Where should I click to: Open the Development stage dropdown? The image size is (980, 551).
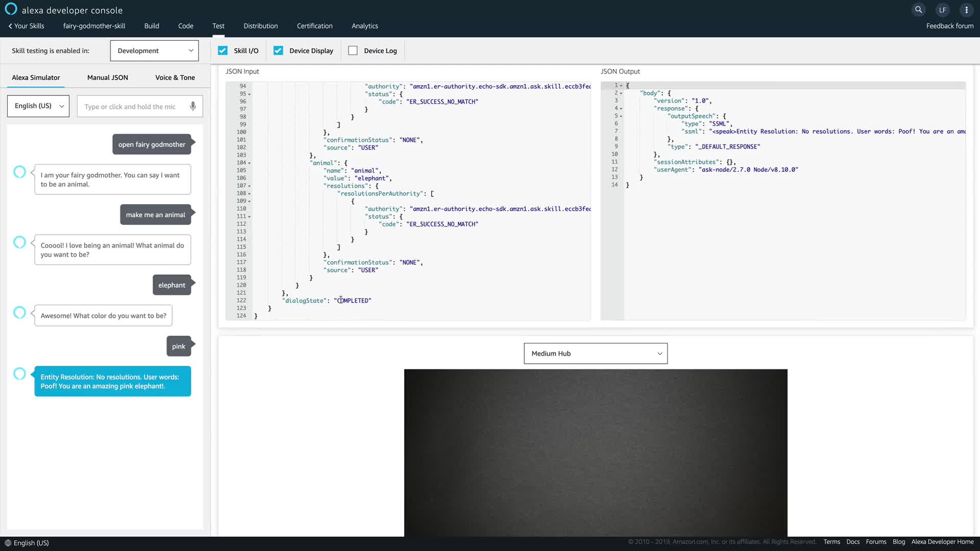coord(154,51)
